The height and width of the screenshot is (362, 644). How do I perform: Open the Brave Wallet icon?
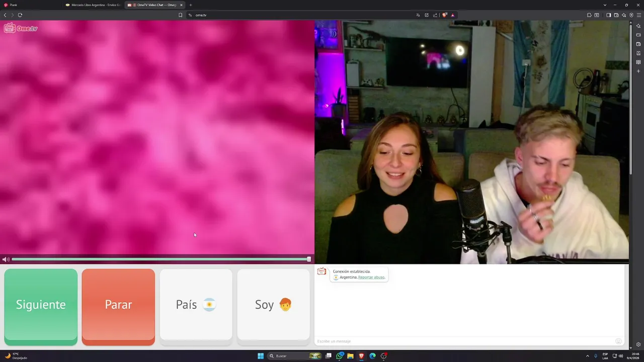pos(616,15)
